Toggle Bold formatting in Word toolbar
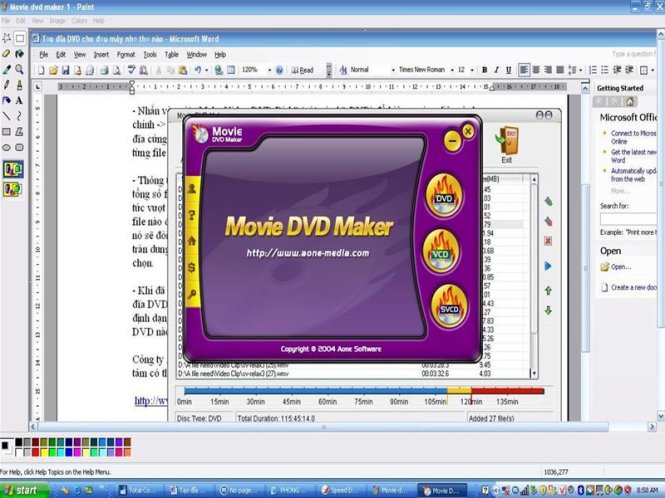Screen dimensions: 665x498 484,70
